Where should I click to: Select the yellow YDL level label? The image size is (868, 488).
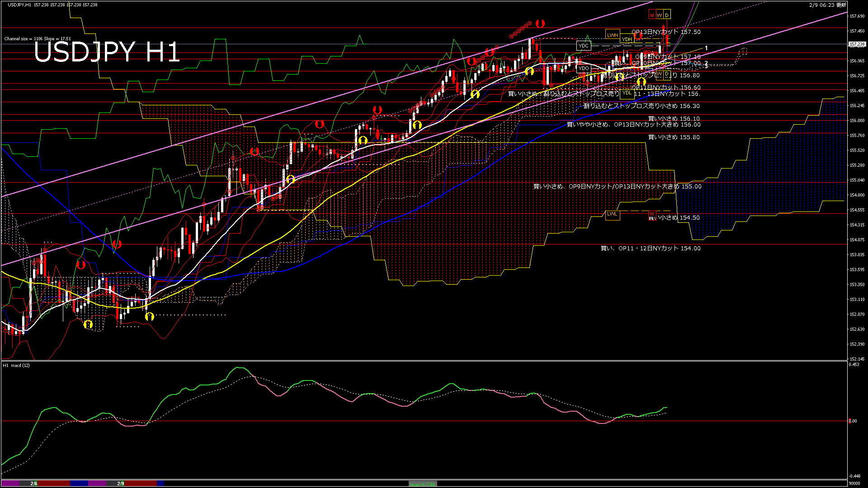627,93
